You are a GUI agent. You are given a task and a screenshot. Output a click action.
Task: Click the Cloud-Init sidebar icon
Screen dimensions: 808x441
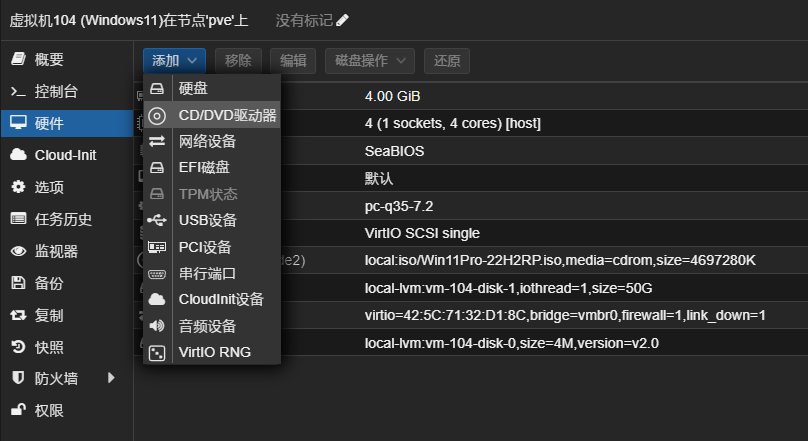[18, 155]
